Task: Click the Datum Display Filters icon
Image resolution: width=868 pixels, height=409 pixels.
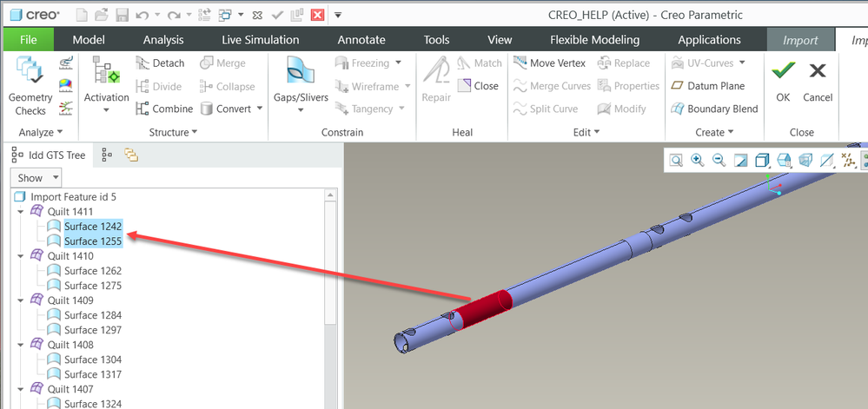Action: pyautogui.click(x=848, y=161)
